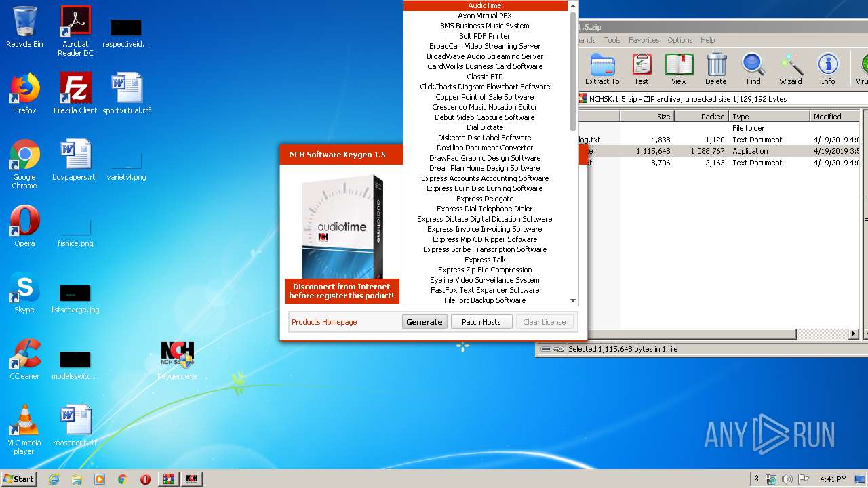The width and height of the screenshot is (868, 488).
Task: Select listscharge.jpg desktop file
Action: pos(75,298)
